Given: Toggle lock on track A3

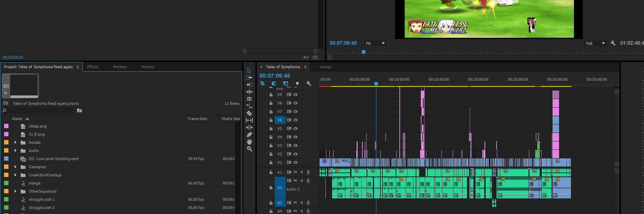Looking at the screenshot, I should pos(271,203).
